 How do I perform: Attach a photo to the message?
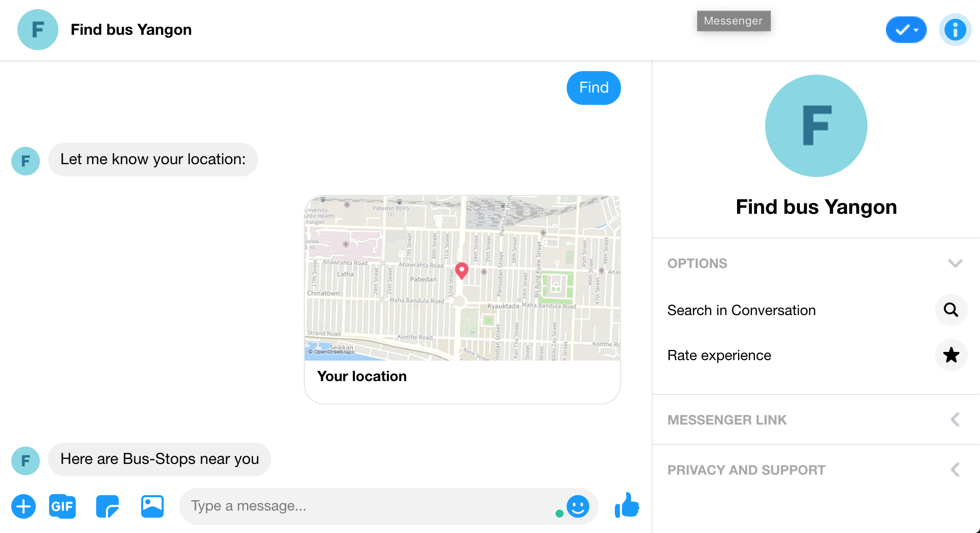[x=152, y=506]
